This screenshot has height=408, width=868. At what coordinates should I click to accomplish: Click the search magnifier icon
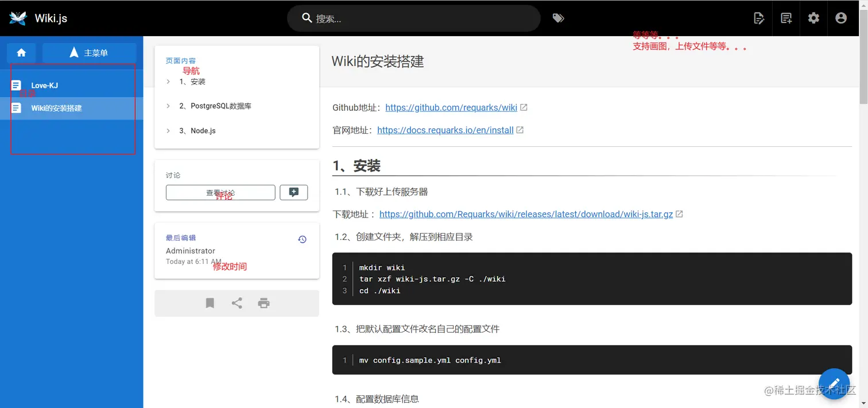pos(307,18)
